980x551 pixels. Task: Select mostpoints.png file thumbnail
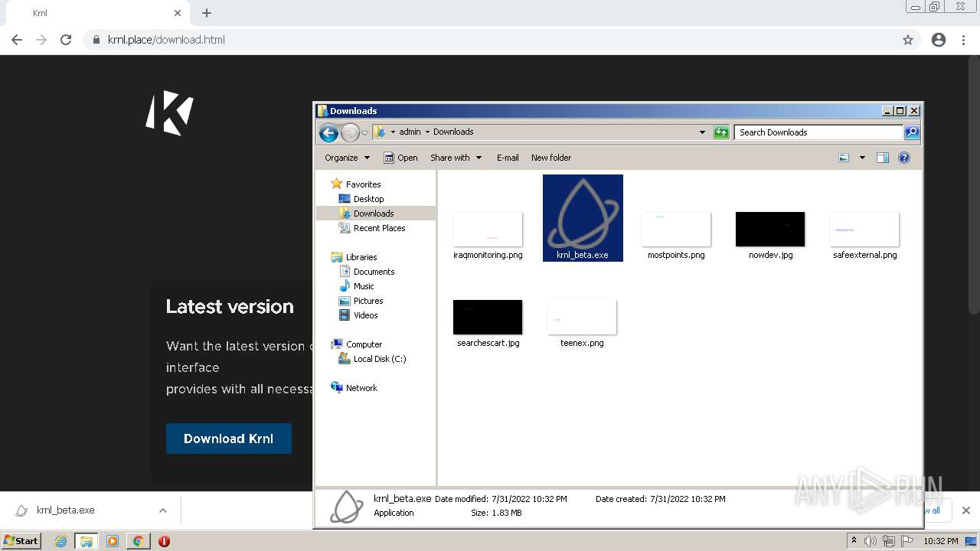[676, 230]
